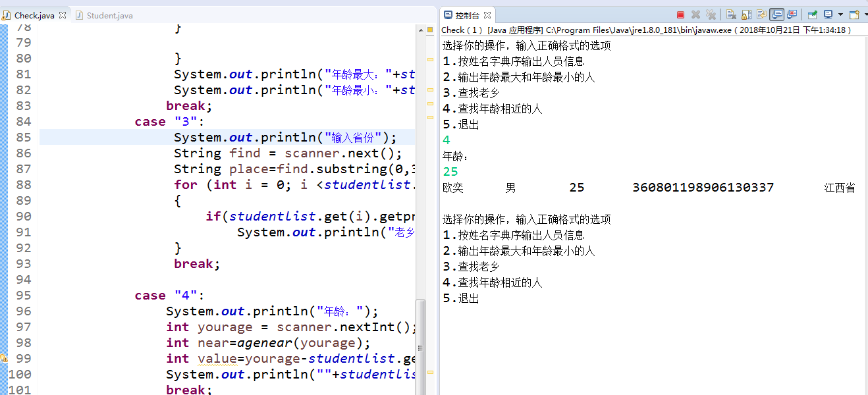Click the console launch description header text
This screenshot has height=395, width=868.
(x=645, y=30)
